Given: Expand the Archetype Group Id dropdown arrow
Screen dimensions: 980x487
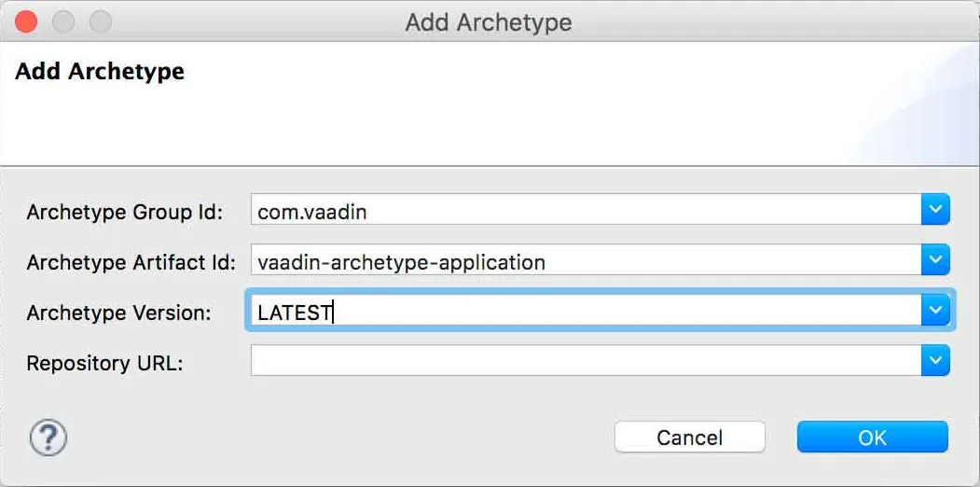Looking at the screenshot, I should 935,211.
